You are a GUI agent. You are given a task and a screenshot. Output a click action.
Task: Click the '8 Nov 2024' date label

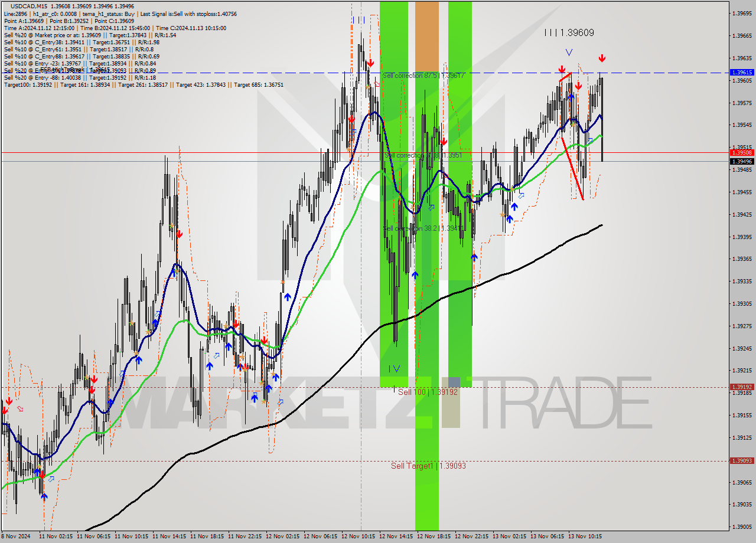[15, 537]
